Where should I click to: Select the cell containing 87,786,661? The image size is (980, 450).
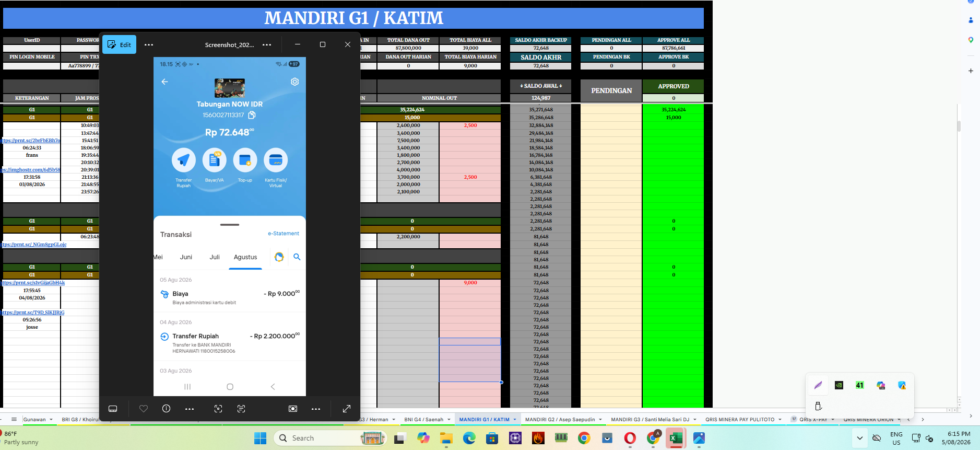[674, 48]
